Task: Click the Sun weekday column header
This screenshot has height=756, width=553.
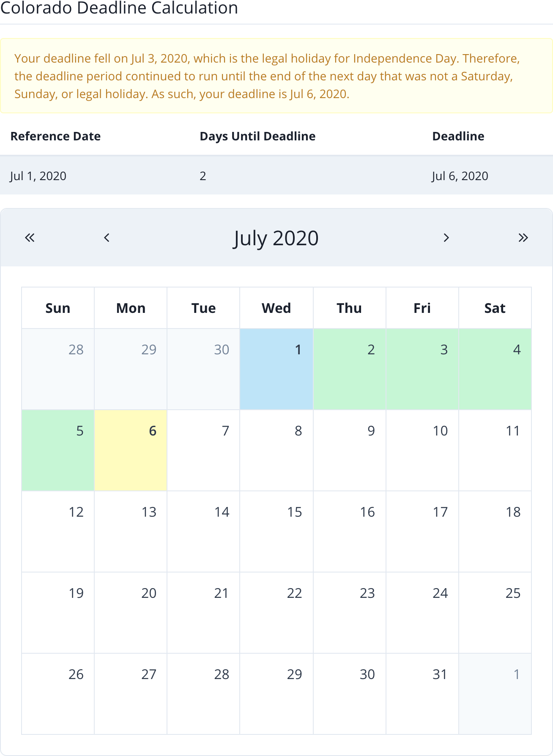Action: tap(57, 308)
